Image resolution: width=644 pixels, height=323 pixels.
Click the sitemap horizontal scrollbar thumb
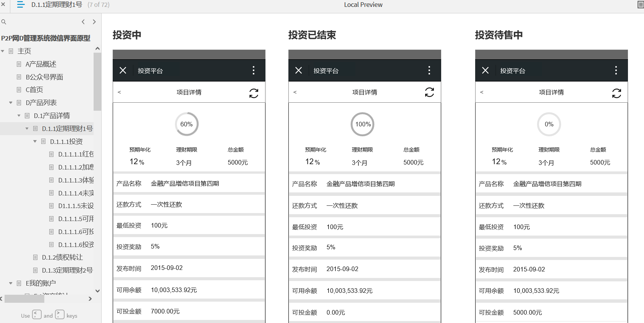coord(24,299)
